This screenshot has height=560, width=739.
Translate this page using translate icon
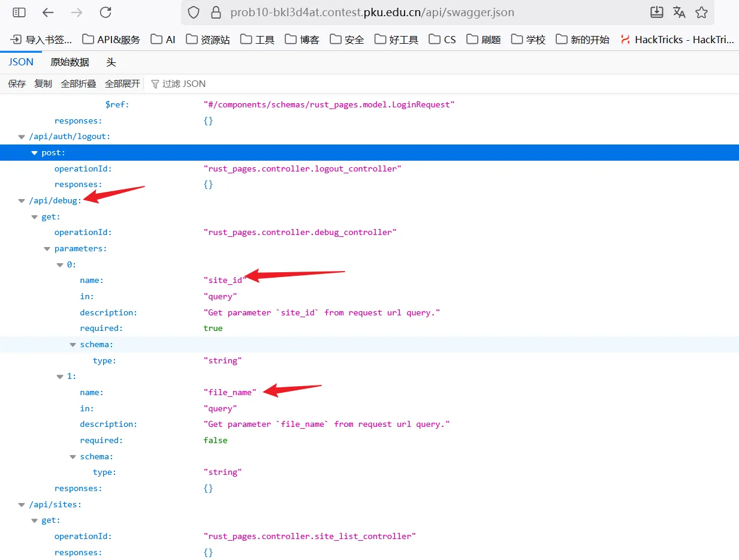tap(679, 12)
